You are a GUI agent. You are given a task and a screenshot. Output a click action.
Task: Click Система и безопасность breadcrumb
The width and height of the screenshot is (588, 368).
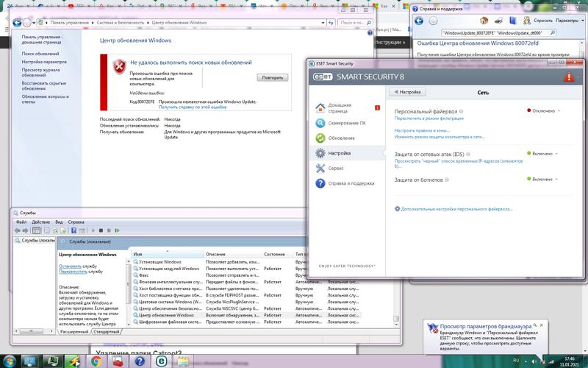(120, 23)
